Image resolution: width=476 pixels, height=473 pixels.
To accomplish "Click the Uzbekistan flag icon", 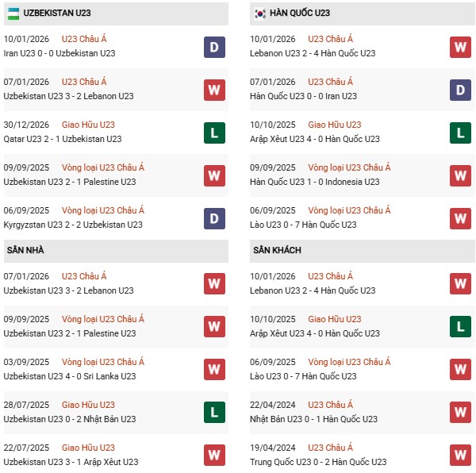I will pos(13,13).
